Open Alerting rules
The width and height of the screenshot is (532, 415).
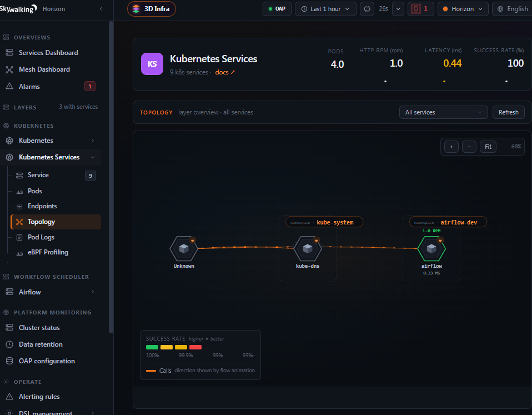tap(39, 397)
